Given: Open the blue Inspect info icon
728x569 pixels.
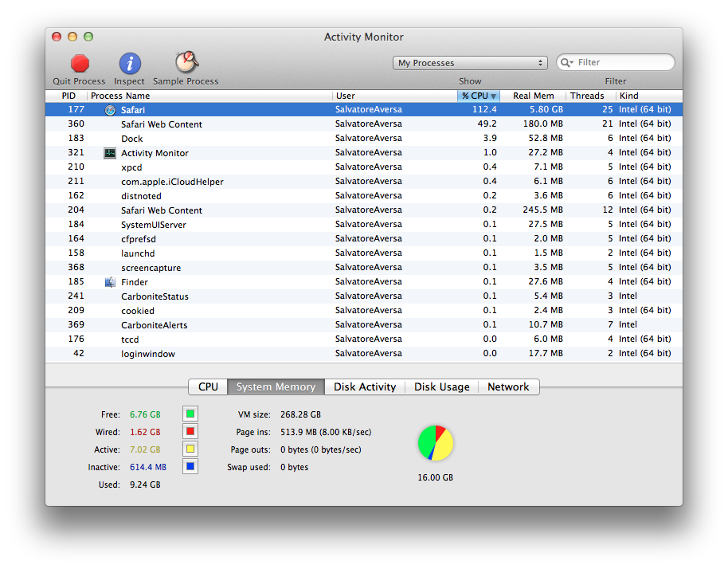Looking at the screenshot, I should pyautogui.click(x=130, y=64).
